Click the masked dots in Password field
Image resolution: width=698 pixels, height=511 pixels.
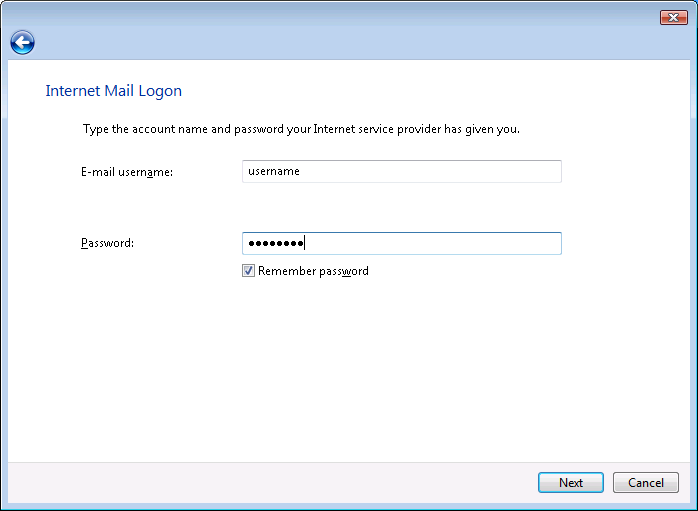tap(274, 243)
